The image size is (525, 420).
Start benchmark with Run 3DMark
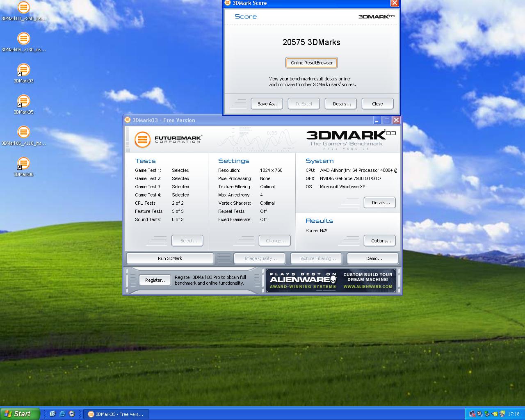[x=170, y=258]
